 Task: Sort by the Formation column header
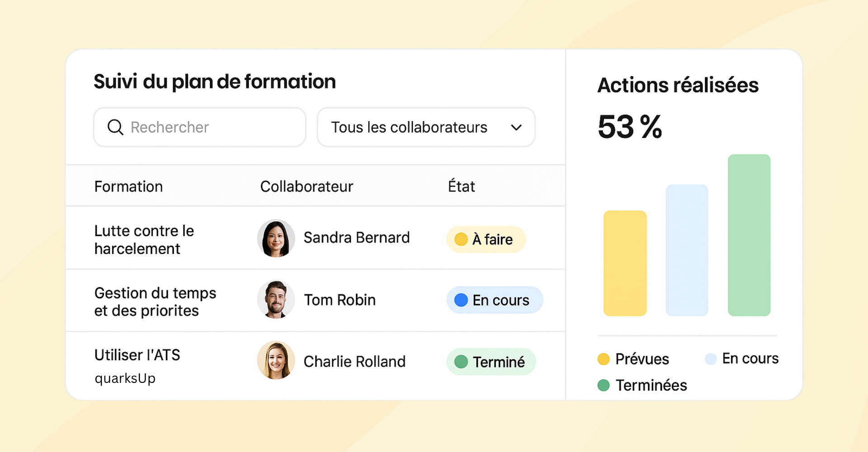point(128,186)
